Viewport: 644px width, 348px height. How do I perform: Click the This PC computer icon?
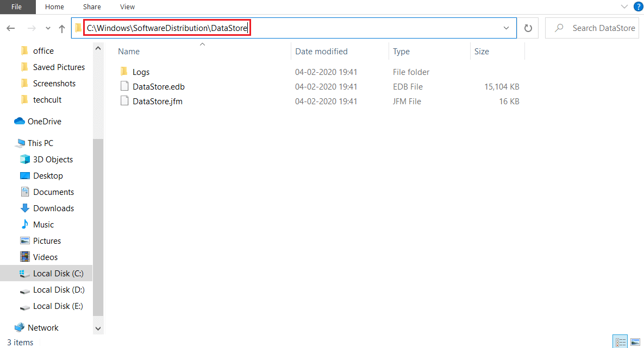(20, 143)
